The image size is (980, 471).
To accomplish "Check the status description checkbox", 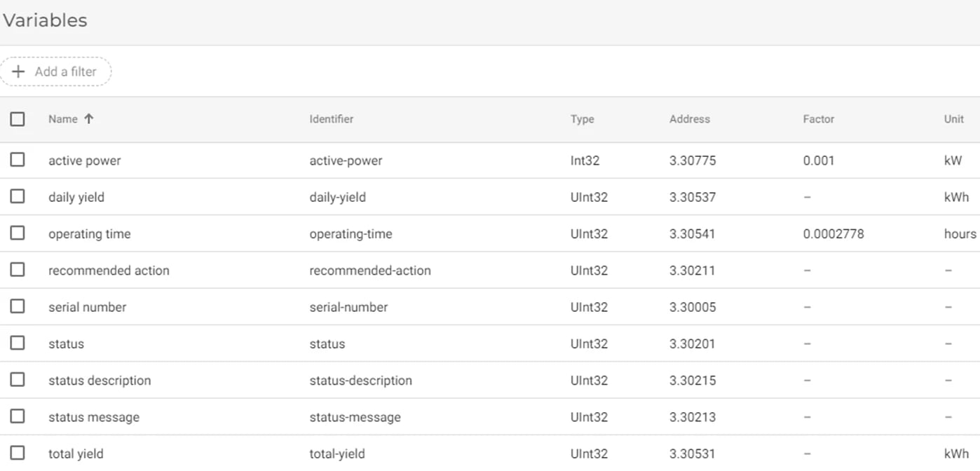I will pos(18,379).
